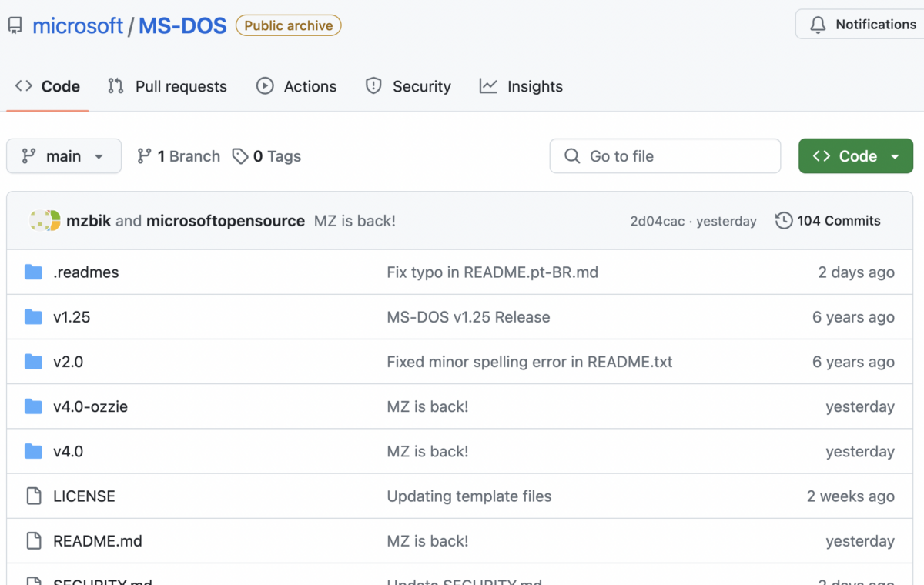Click 2 days ago timestamp in .readmes row
Image resolution: width=924 pixels, height=585 pixels.
pyautogui.click(x=856, y=272)
